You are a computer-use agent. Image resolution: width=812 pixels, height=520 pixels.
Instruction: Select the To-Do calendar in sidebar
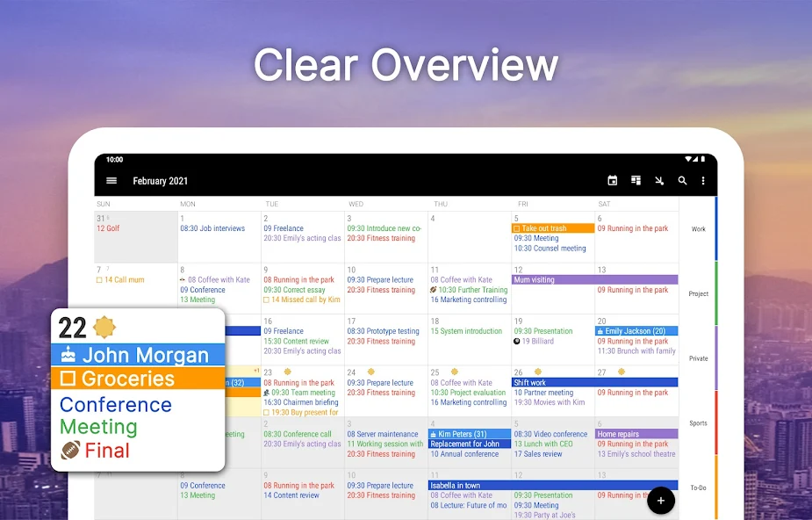click(x=698, y=487)
